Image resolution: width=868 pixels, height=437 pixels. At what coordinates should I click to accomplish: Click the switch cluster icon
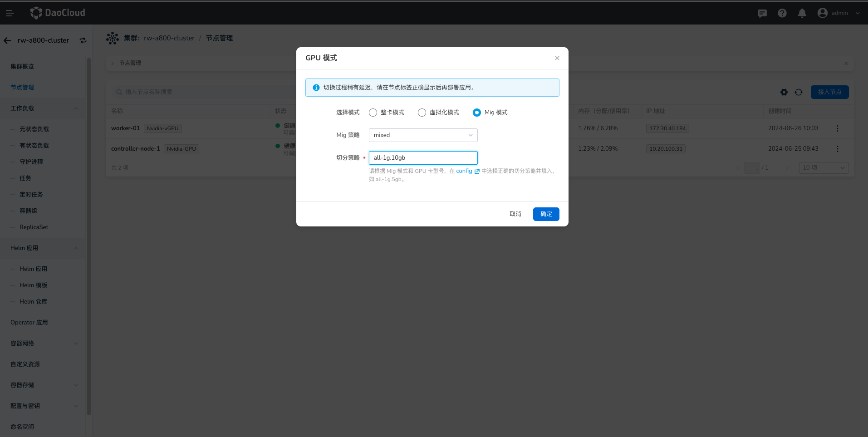(83, 40)
